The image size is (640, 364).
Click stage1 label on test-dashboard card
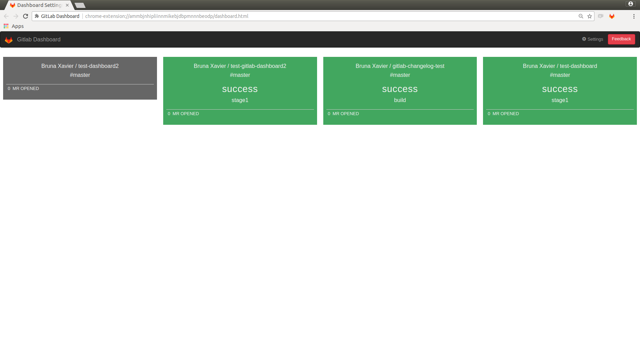pos(560,100)
